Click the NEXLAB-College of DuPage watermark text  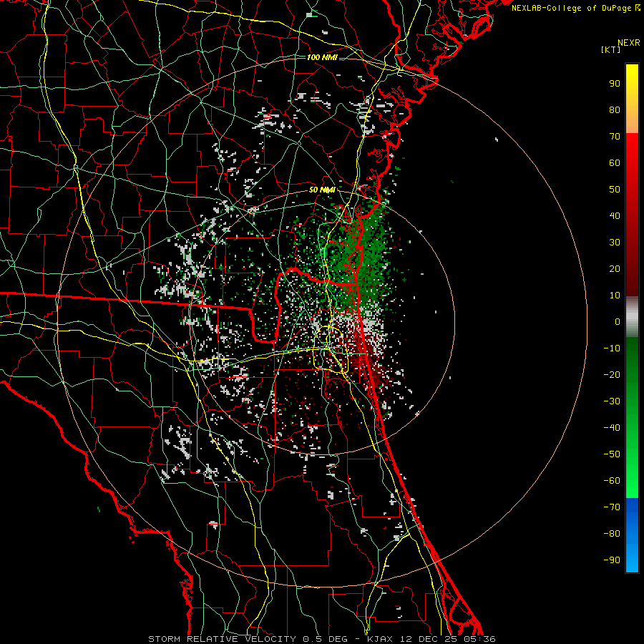(x=576, y=8)
